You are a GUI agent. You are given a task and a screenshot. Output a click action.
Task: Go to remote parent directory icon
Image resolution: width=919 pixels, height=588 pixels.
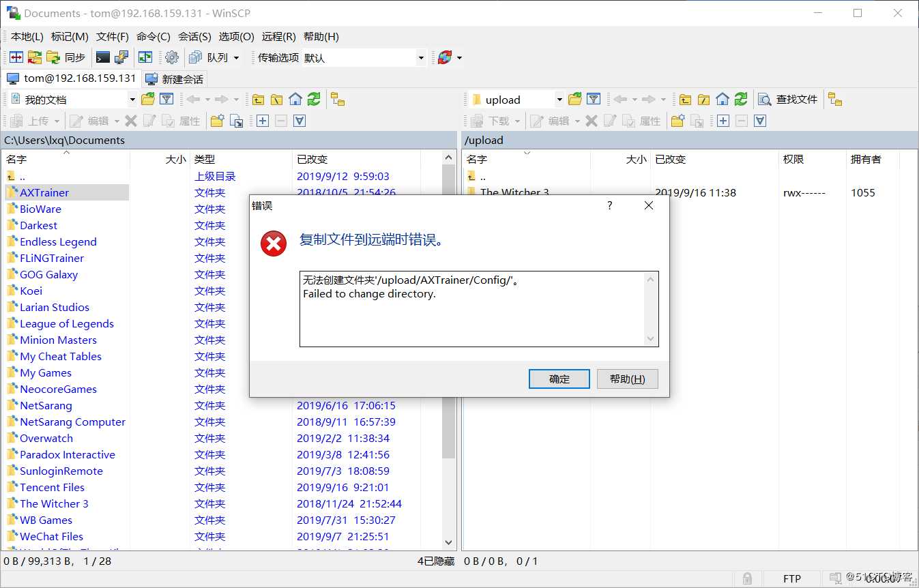(685, 100)
